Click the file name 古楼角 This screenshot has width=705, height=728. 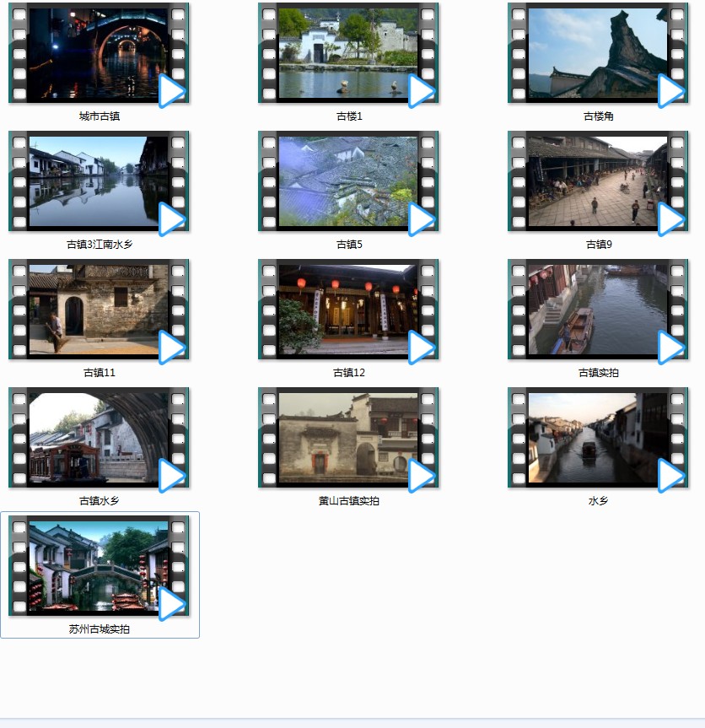[599, 116]
